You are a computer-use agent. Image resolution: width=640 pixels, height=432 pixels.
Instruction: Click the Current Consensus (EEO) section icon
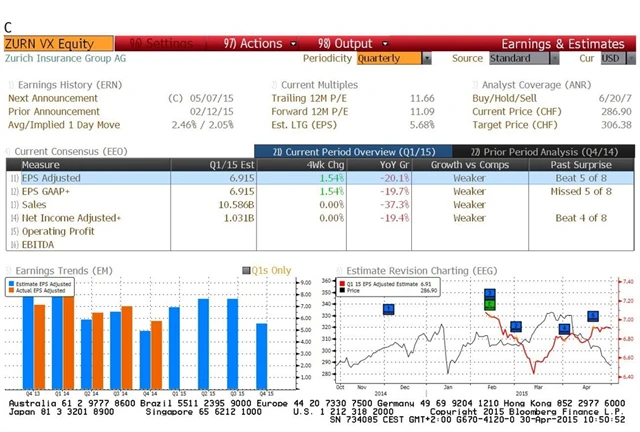(x=10, y=150)
